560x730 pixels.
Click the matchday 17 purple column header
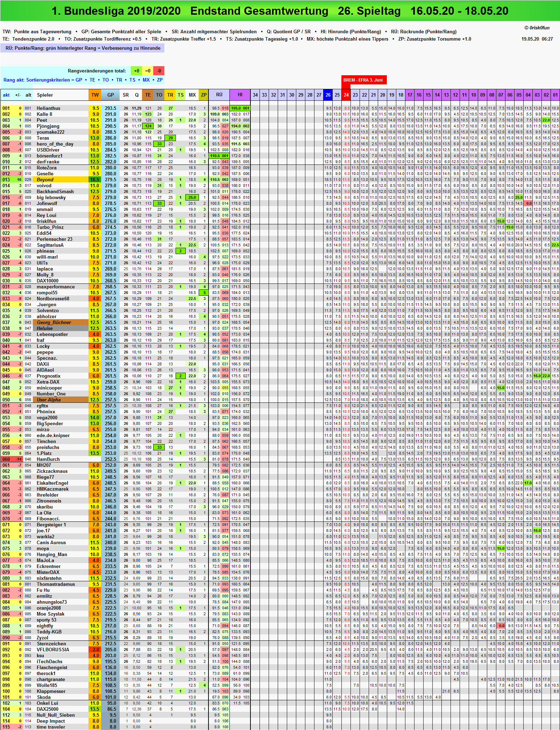[x=410, y=95]
